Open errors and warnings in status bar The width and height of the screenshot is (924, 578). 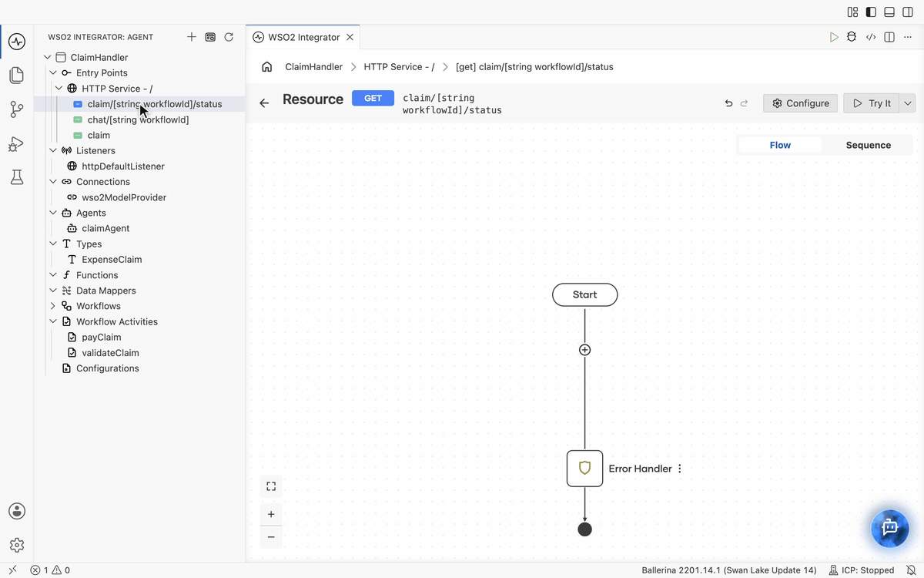pos(50,570)
